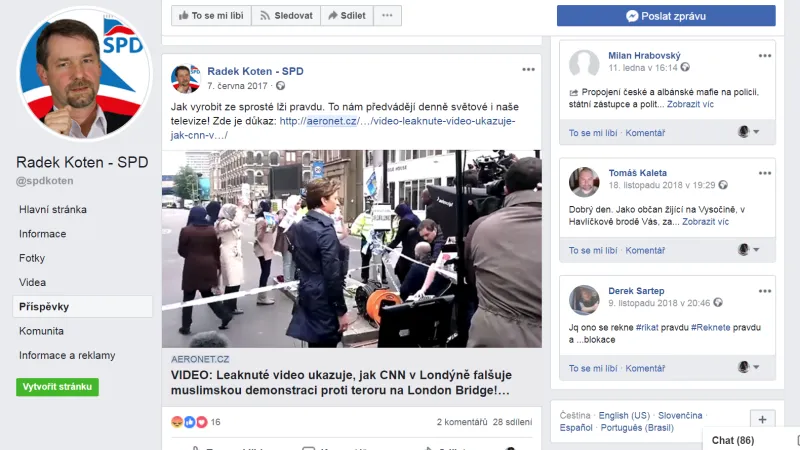800x450 pixels.
Task: Open post options menu on Radek Koten post
Action: [528, 70]
